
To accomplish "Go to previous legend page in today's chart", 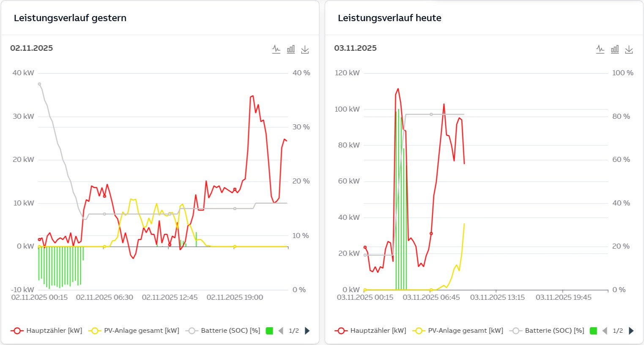I will [x=605, y=331].
